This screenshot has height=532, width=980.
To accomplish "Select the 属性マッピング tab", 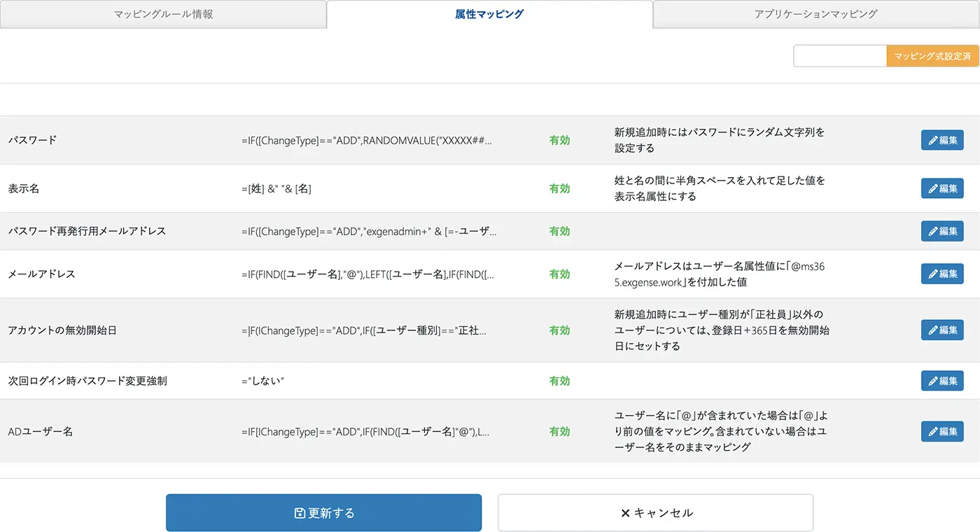I will point(489,14).
